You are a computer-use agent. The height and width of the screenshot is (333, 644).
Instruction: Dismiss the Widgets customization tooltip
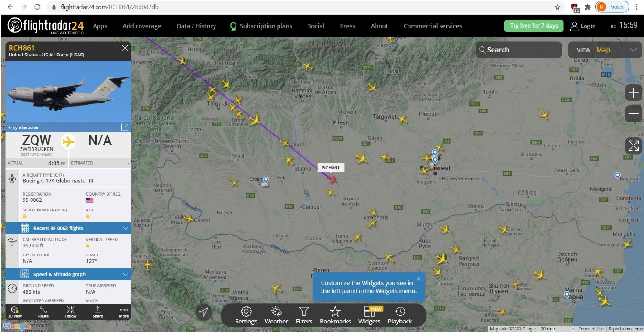pos(419,278)
